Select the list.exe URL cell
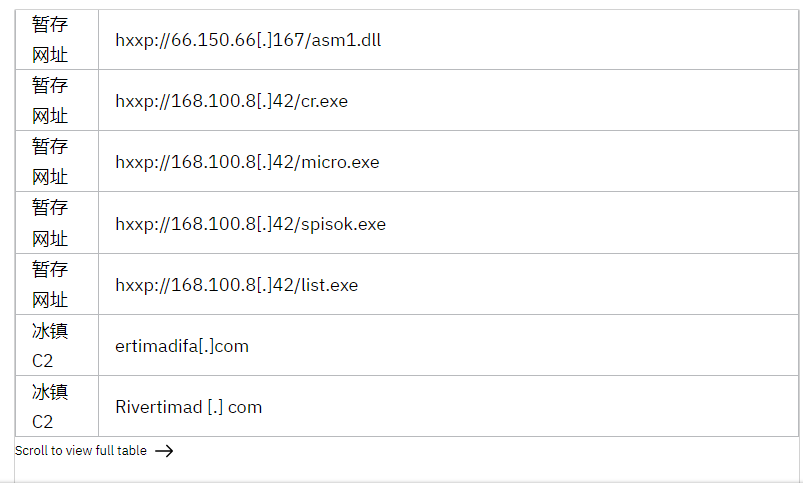 pos(448,284)
